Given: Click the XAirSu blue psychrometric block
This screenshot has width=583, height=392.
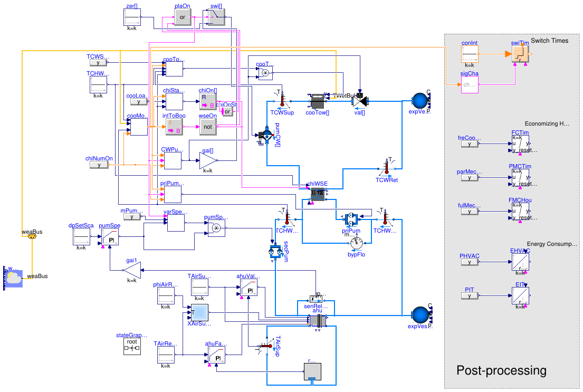Looking at the screenshot, I should pos(199,312).
